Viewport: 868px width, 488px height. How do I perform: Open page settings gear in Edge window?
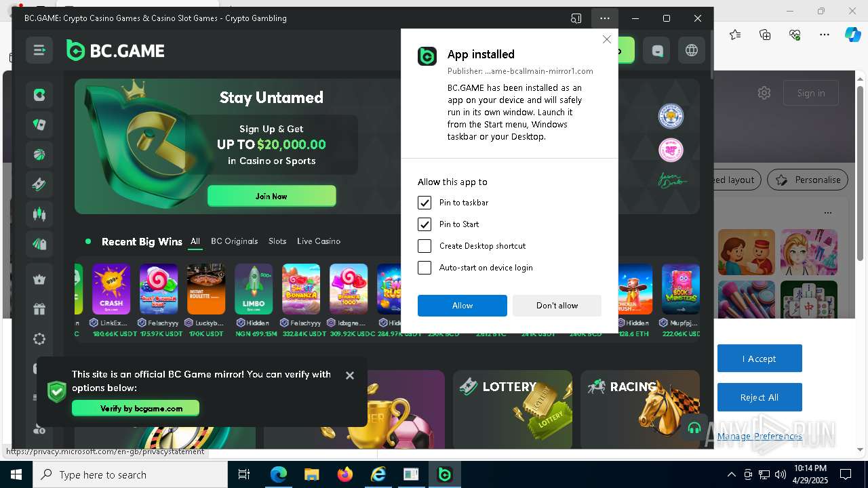[764, 93]
